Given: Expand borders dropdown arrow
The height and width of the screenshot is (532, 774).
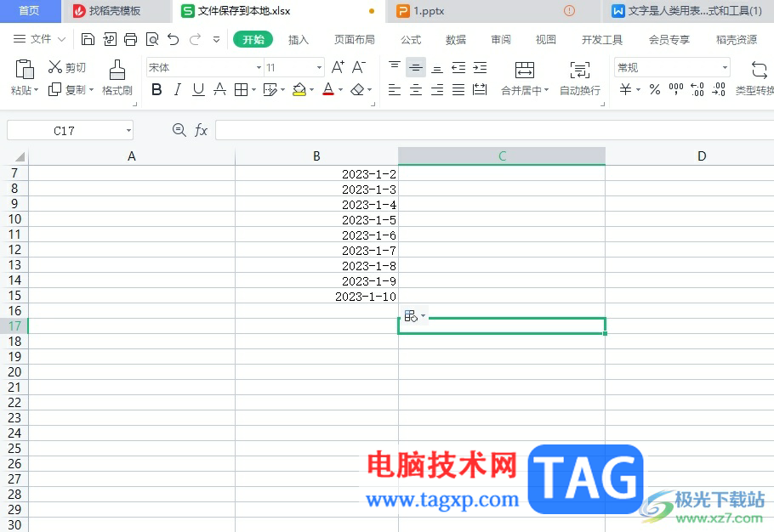Looking at the screenshot, I should tap(253, 90).
